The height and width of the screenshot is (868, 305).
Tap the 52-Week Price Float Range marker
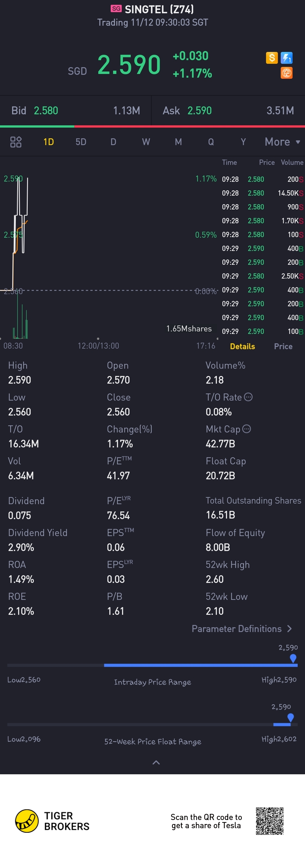(x=291, y=718)
